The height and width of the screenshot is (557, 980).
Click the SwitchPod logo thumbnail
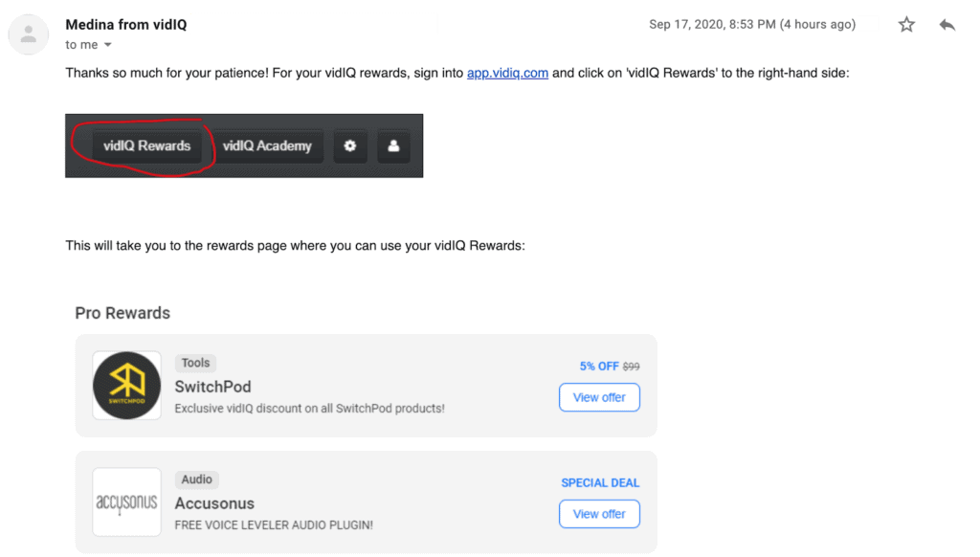coord(127,385)
